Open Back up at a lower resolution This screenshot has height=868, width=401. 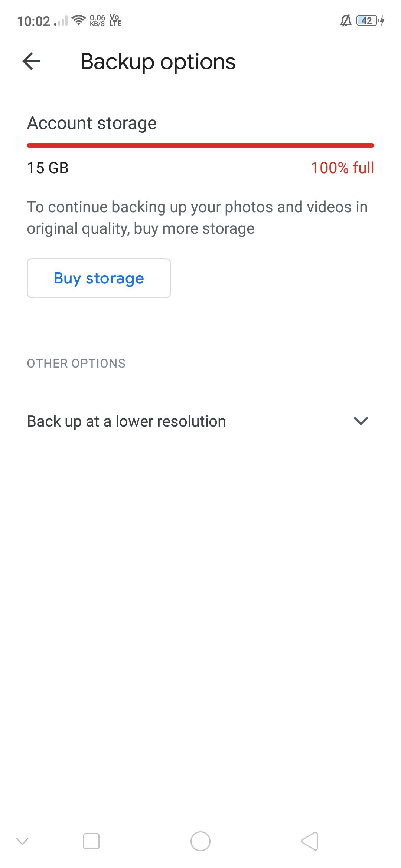[x=126, y=421]
